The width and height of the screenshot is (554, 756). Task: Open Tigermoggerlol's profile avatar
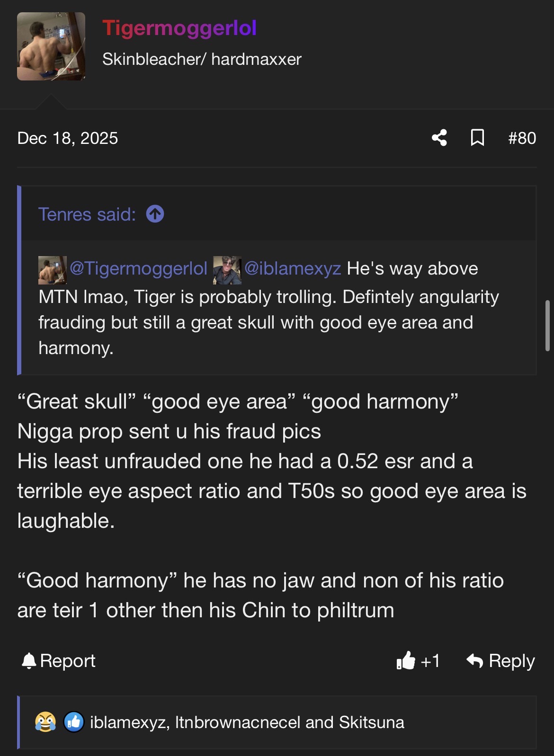coord(51,46)
